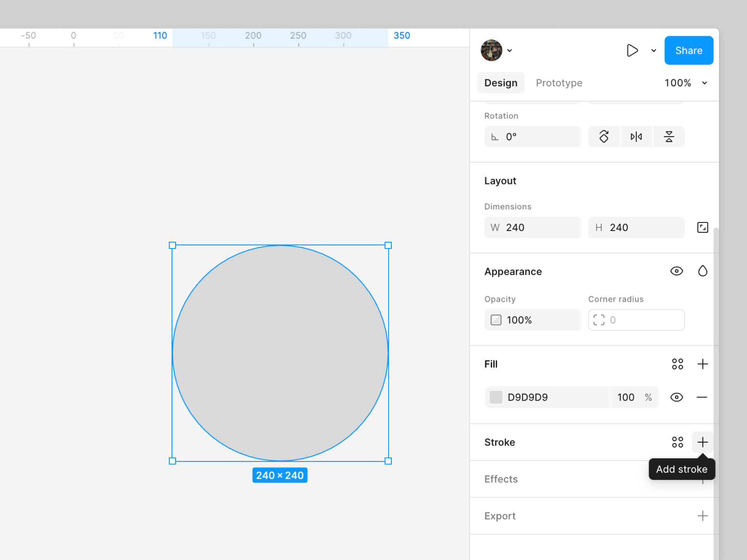Click the blend mode droplet icon
The height and width of the screenshot is (560, 747).
pyautogui.click(x=702, y=271)
